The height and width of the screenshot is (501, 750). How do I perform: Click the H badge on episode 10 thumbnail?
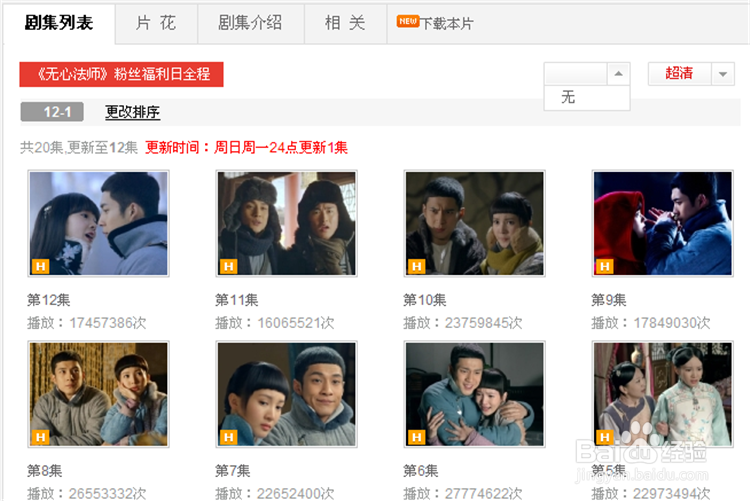(417, 266)
